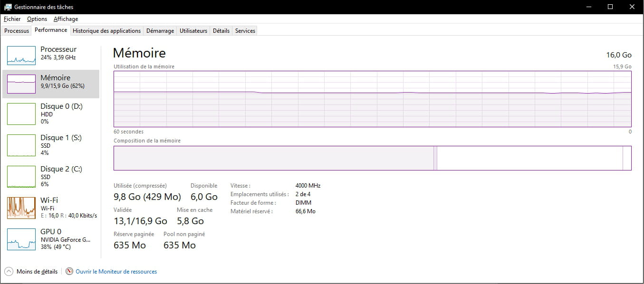
Task: Switch to the Processus tab
Action: [17, 31]
